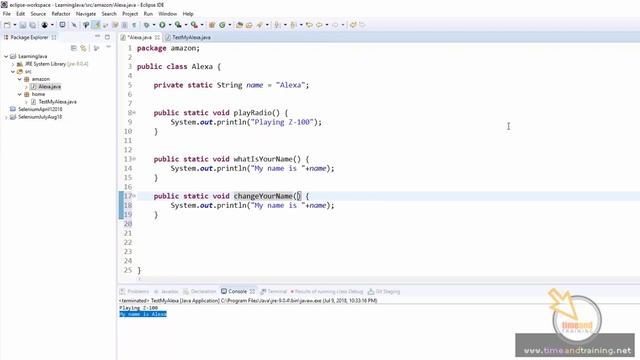Image resolution: width=640 pixels, height=360 pixels.
Task: Toggle Link with Editor icon
Action: point(83,48)
